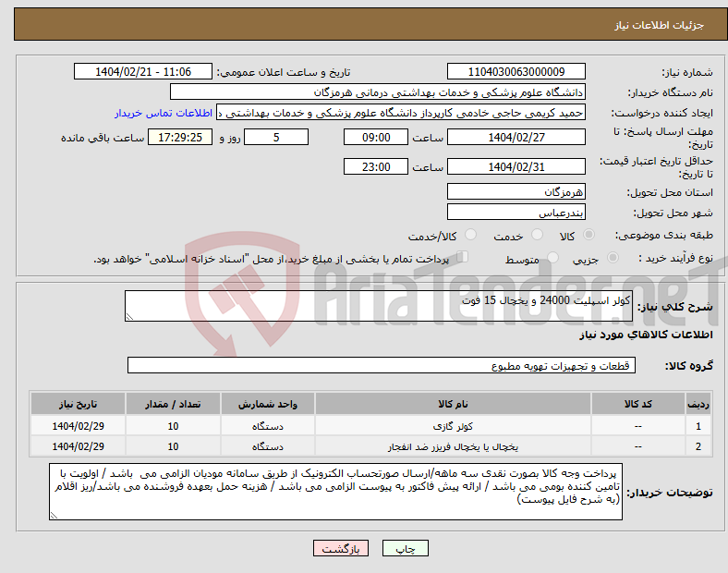The height and width of the screenshot is (573, 728).
Task: Toggle the اسناد خزانه اسلامی payment checkbox
Action: tap(463, 257)
